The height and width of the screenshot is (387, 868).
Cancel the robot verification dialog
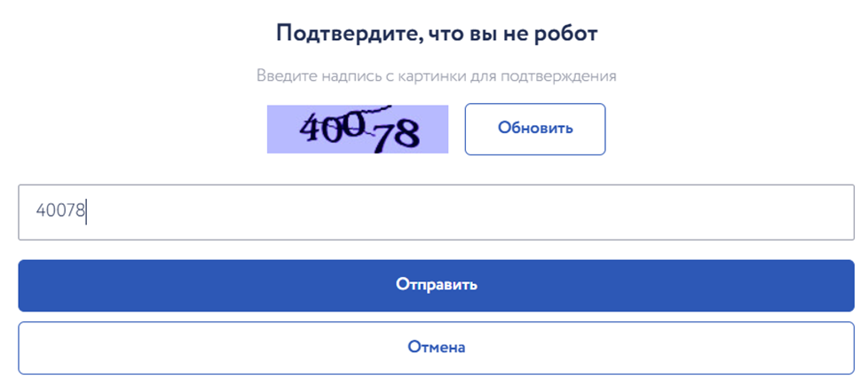click(436, 347)
